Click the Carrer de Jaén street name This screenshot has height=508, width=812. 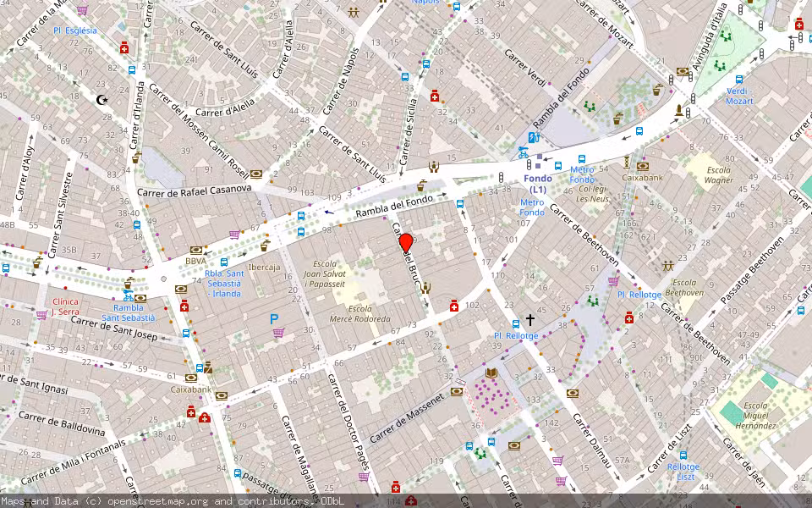(744, 463)
